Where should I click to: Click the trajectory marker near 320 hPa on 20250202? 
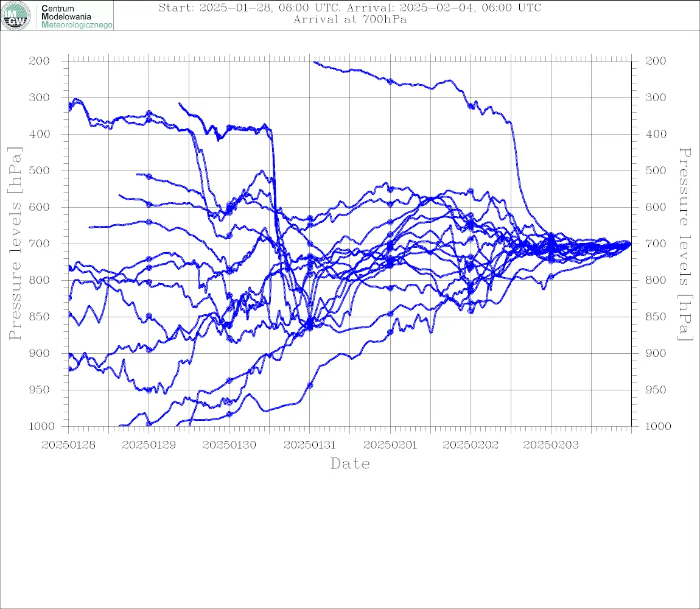point(471,106)
